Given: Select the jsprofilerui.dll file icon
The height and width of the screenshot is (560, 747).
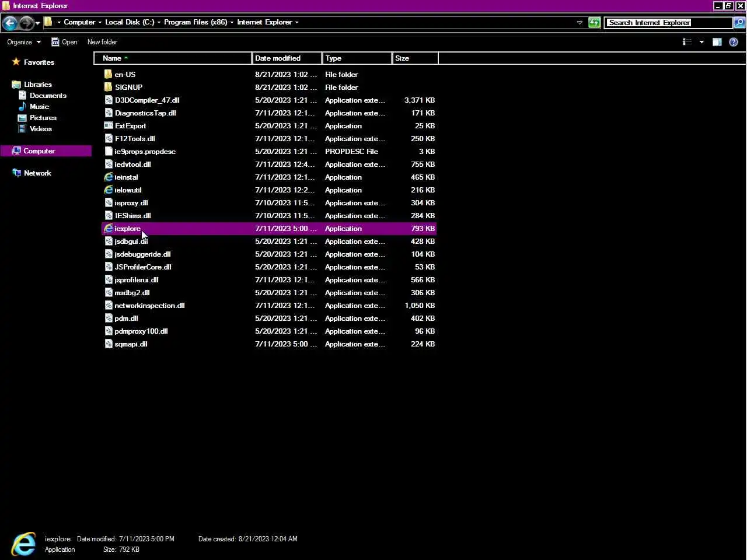Looking at the screenshot, I should [x=109, y=279].
